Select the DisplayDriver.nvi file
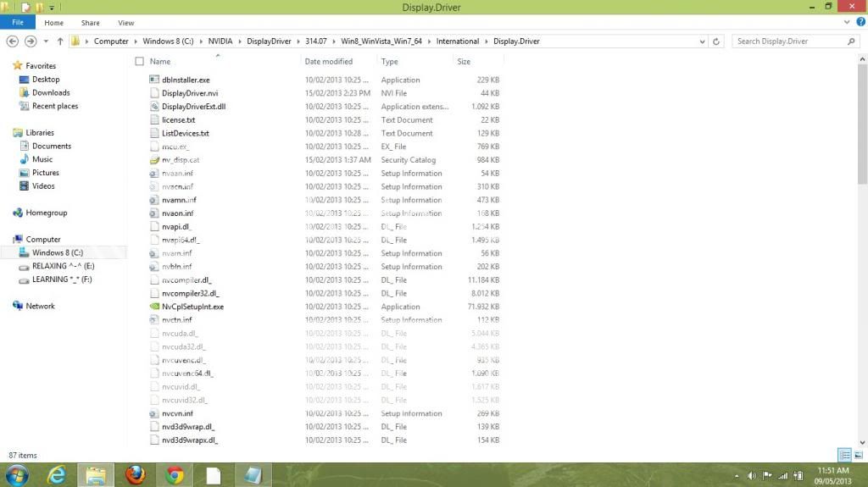The image size is (868, 487). pyautogui.click(x=190, y=93)
